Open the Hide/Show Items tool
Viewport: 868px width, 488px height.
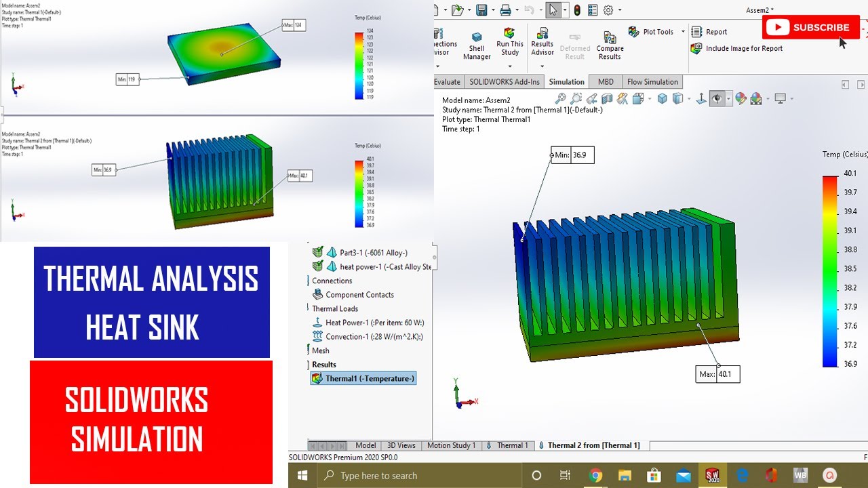click(x=678, y=99)
